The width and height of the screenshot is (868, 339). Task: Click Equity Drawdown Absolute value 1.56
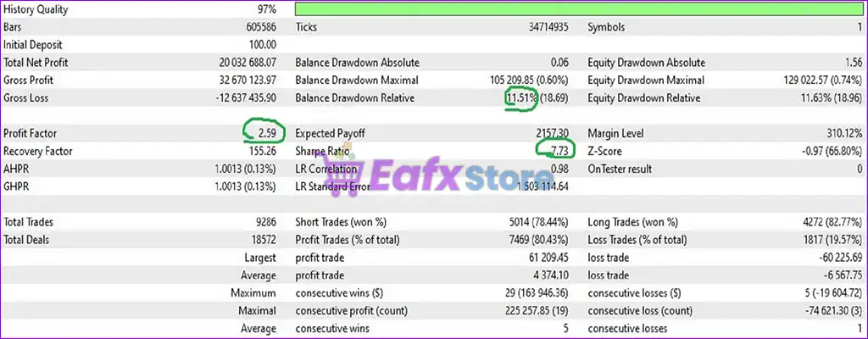point(854,63)
